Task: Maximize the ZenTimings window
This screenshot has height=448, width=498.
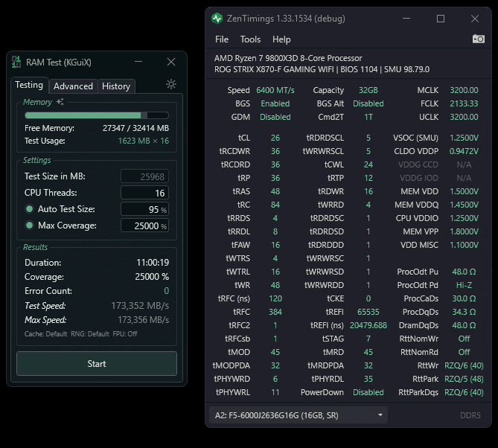Action: click(x=441, y=19)
